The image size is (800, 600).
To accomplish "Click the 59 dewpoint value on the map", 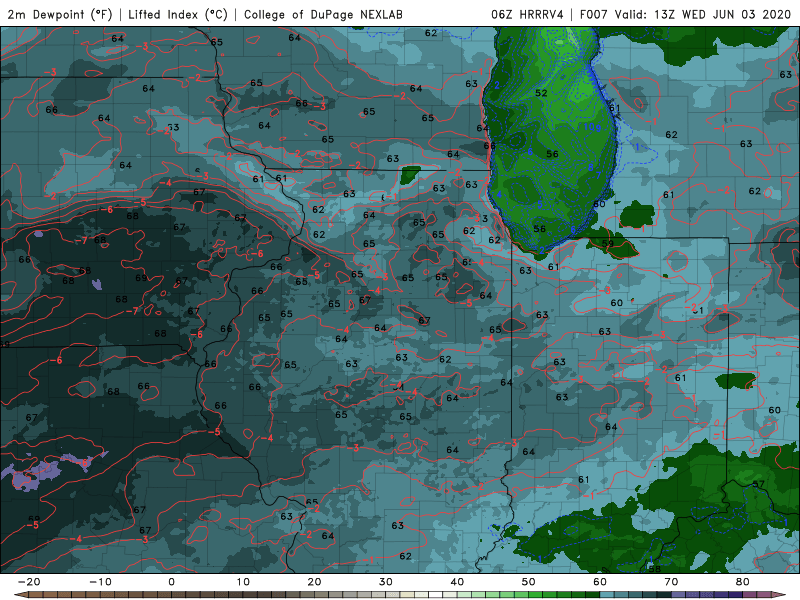I will (608, 243).
